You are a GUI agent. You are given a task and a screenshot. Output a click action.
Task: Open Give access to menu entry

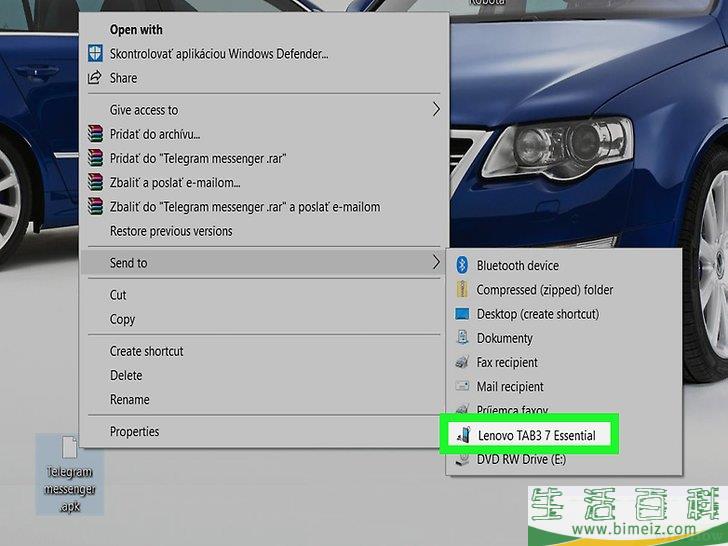pyautogui.click(x=264, y=110)
